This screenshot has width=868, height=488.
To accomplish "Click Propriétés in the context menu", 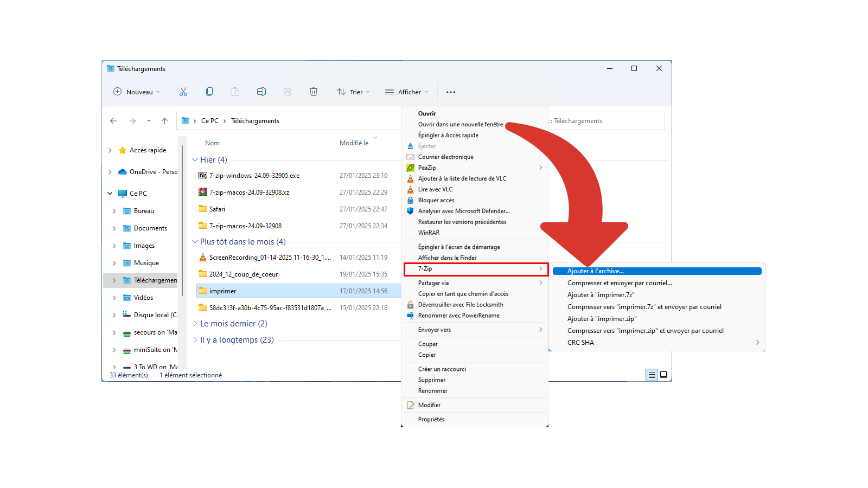I will (x=431, y=419).
